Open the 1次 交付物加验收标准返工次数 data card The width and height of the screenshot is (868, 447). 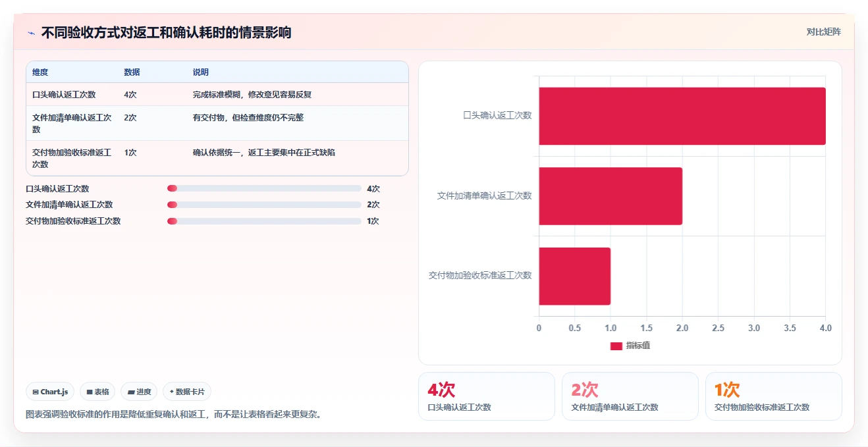click(x=774, y=396)
